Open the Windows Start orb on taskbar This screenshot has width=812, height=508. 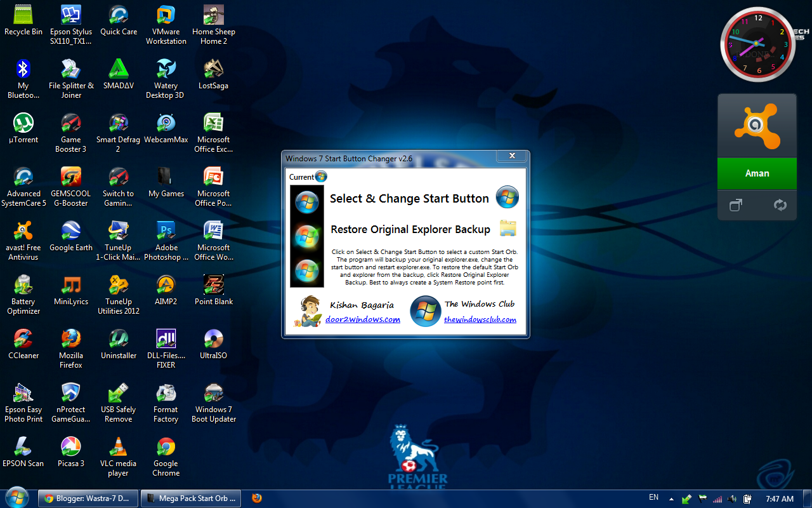tap(17, 497)
